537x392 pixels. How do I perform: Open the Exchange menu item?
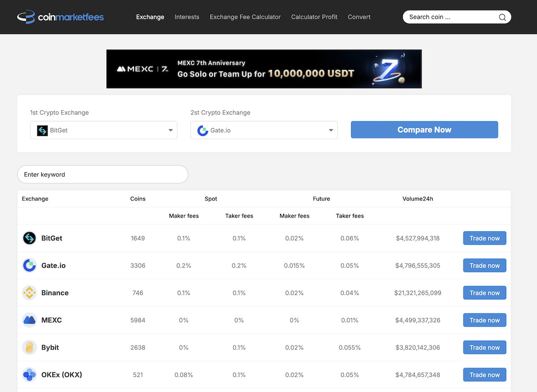pos(150,17)
